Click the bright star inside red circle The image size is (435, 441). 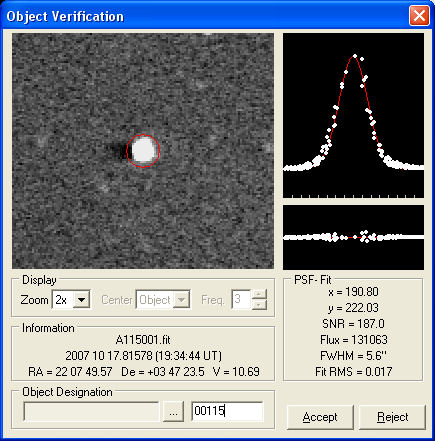[x=143, y=151]
